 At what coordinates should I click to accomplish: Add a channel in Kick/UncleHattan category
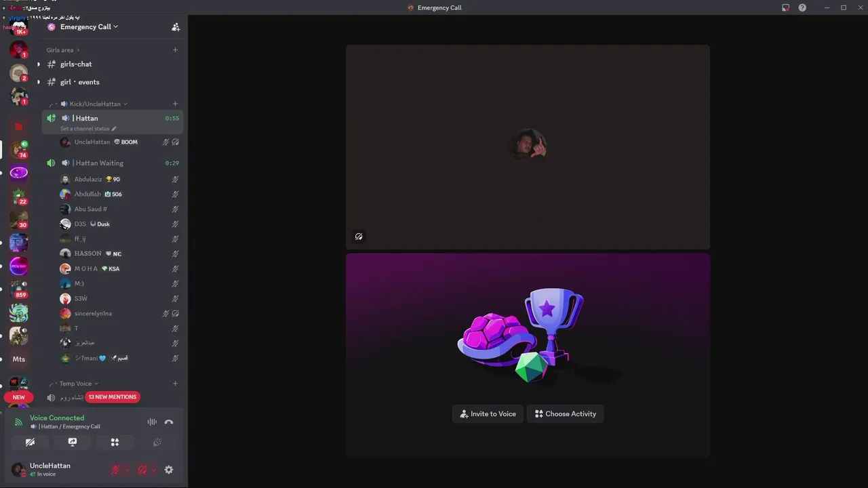[175, 104]
